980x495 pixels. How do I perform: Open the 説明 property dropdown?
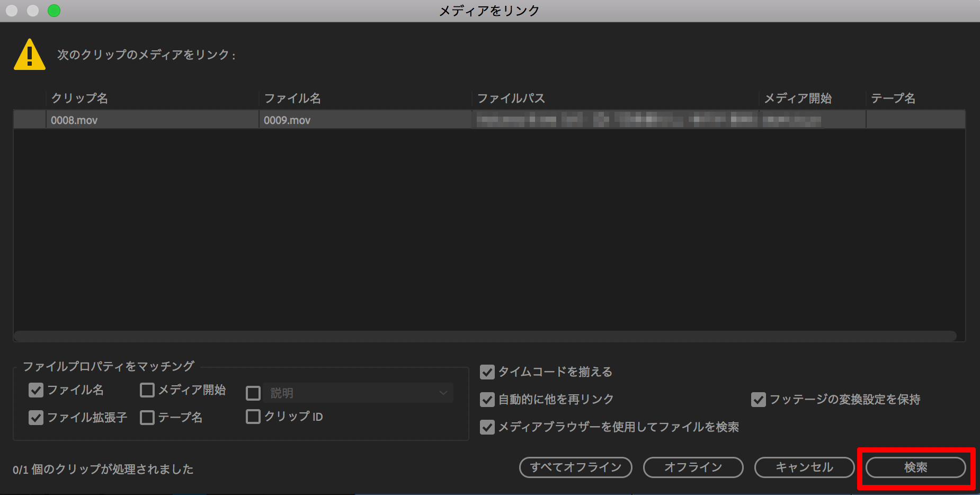tap(443, 393)
